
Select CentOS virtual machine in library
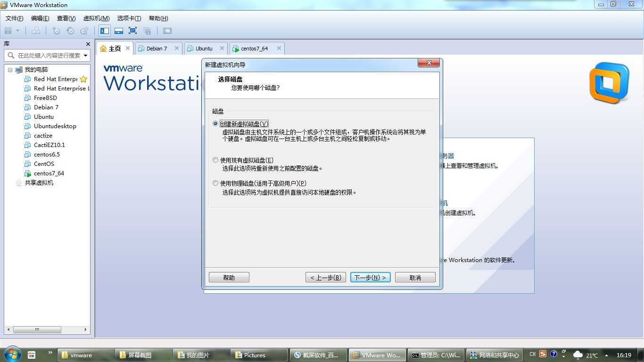point(39,164)
